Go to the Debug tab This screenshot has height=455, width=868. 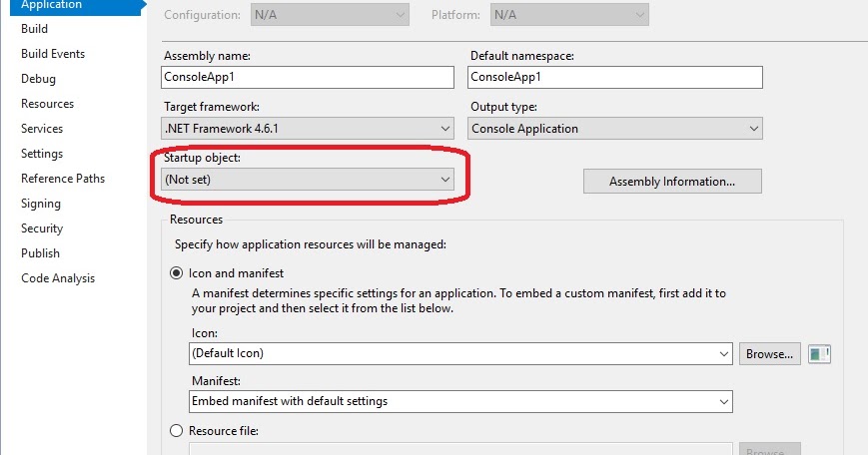click(38, 79)
